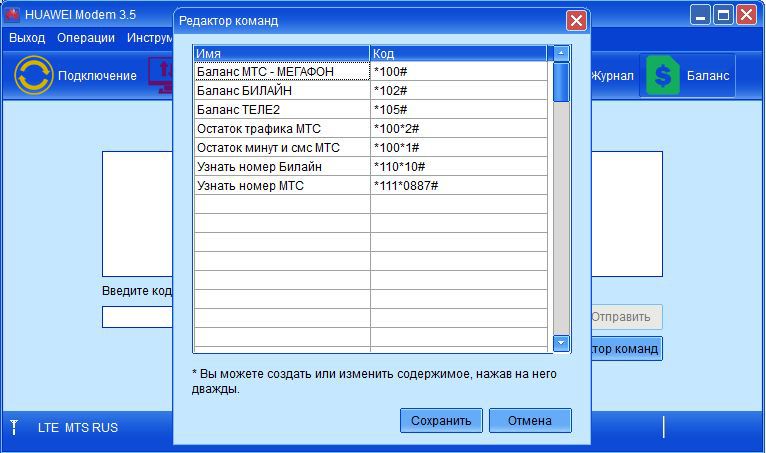Maximize the HUAWEI Modem window
766x453 pixels.
(x=723, y=15)
